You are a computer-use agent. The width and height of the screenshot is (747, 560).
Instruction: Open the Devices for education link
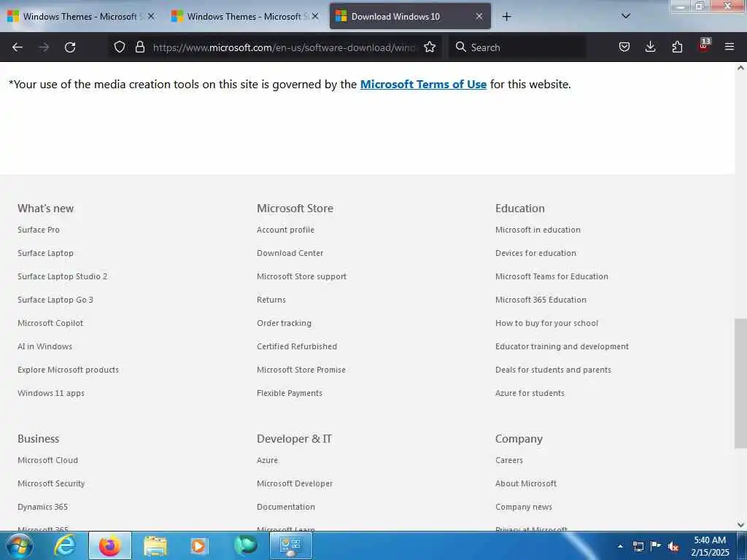535,253
